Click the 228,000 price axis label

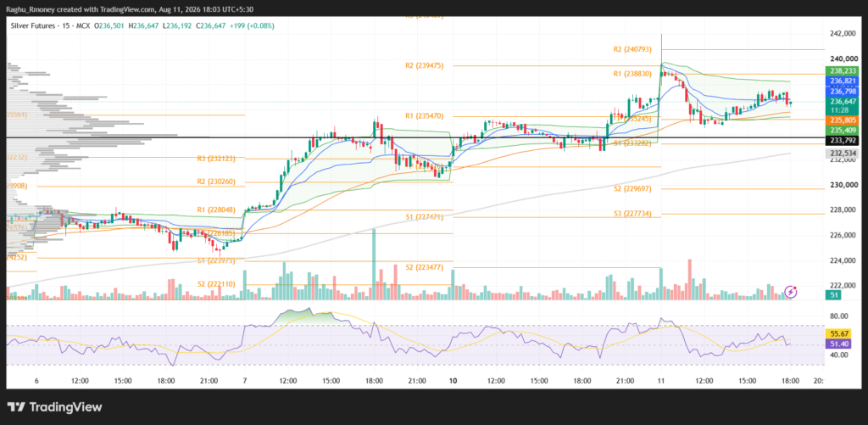[x=843, y=210]
